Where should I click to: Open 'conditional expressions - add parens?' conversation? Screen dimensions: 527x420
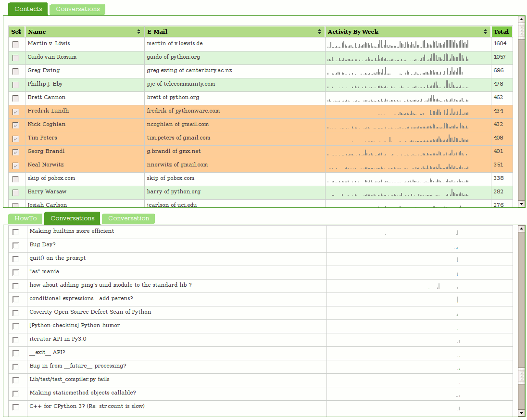81,298
